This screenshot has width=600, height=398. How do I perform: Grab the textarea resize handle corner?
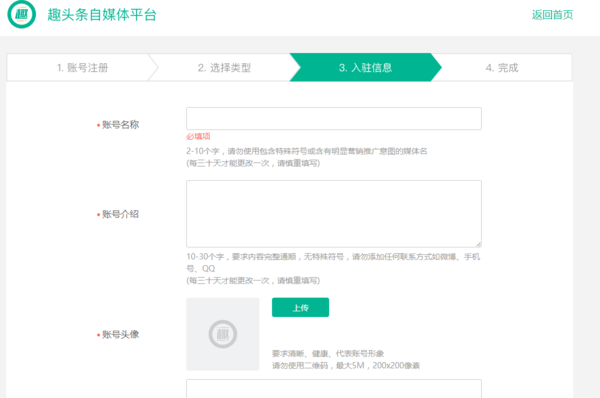479,245
